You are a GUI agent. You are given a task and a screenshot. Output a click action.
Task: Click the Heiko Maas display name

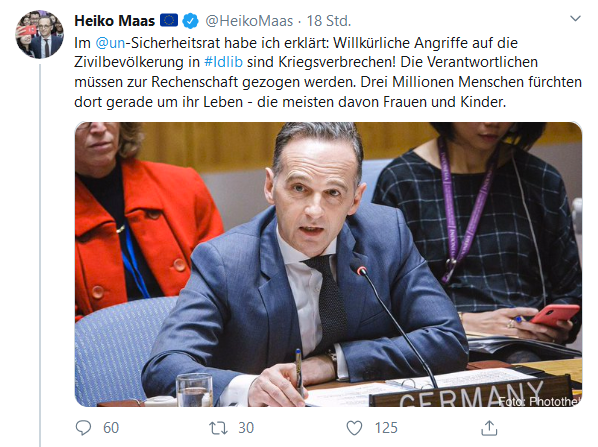pos(114,21)
